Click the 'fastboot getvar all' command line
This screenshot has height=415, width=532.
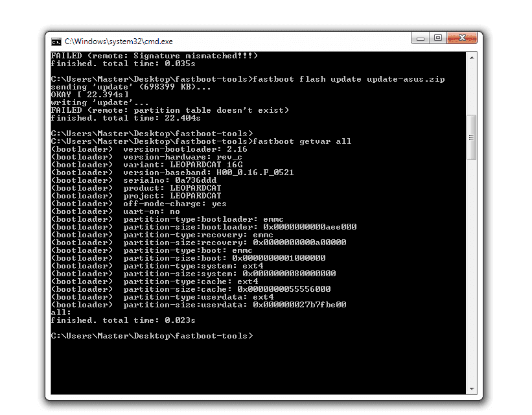point(201,141)
